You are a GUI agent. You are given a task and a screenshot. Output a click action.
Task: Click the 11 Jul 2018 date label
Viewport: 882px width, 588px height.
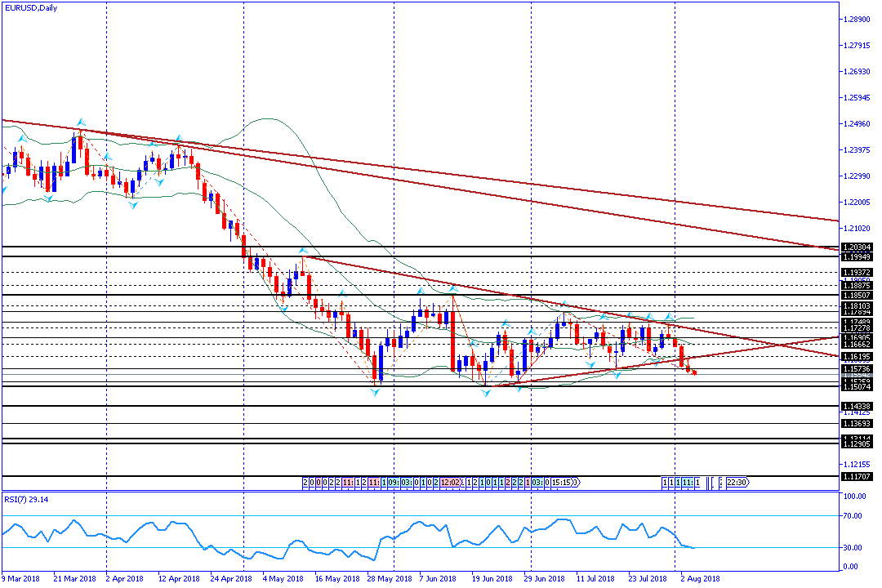(x=595, y=578)
